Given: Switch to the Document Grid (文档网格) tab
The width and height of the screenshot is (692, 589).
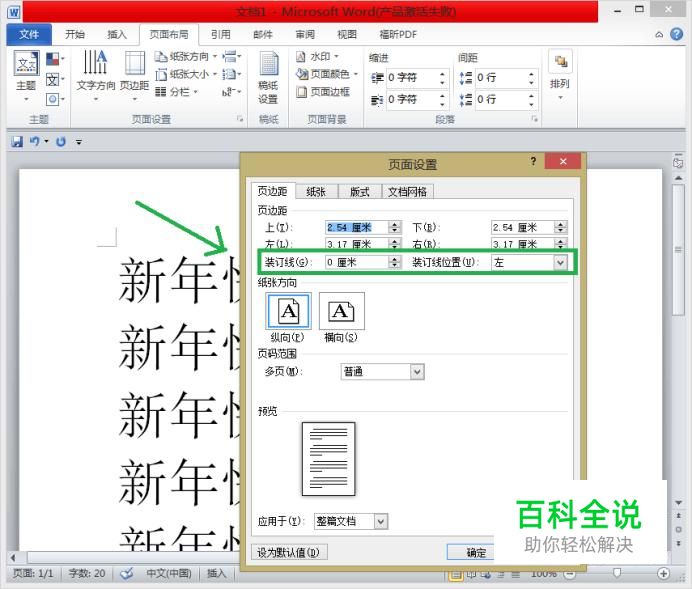Looking at the screenshot, I should tap(407, 192).
